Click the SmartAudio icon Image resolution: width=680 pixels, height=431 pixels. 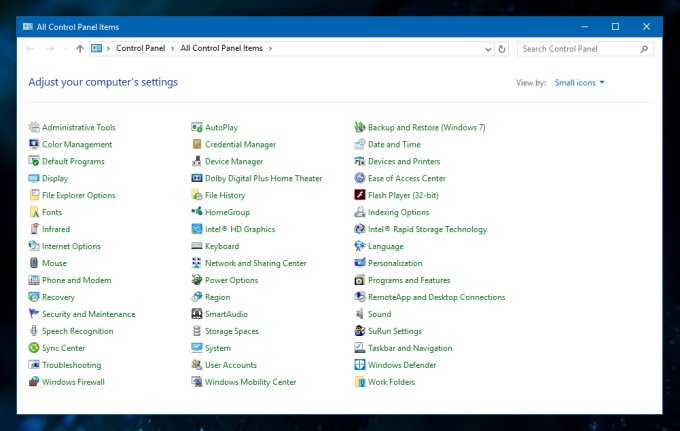pyautogui.click(x=197, y=314)
